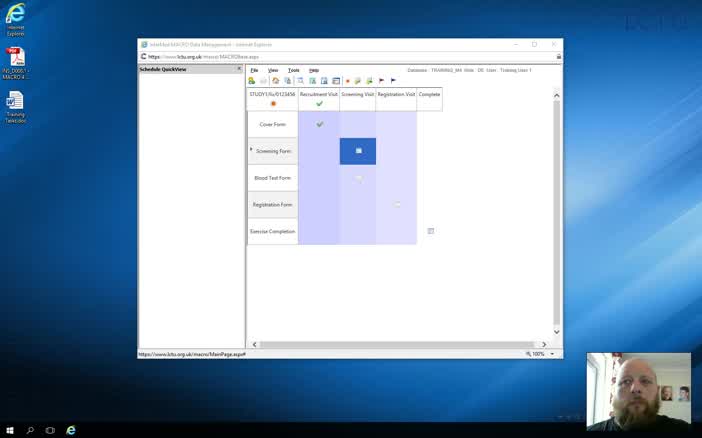Click the orange status icon under STUDY1
The width and height of the screenshot is (702, 438).
(273, 104)
